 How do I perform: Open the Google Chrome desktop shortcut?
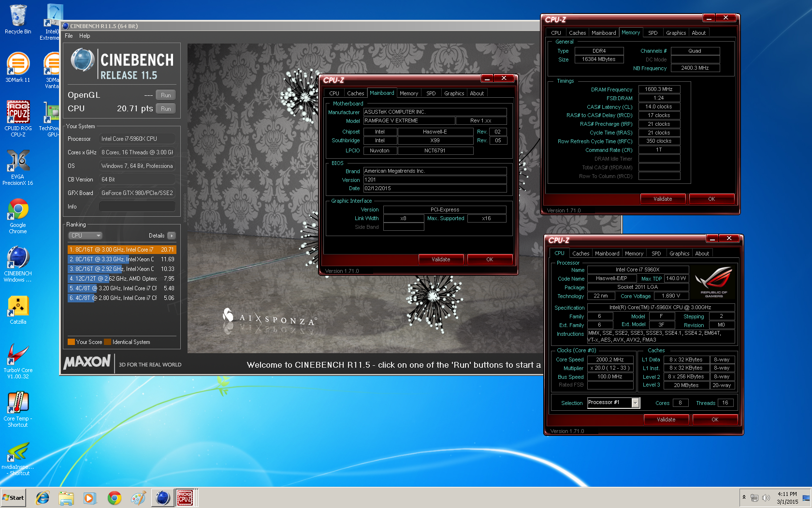coord(18,216)
